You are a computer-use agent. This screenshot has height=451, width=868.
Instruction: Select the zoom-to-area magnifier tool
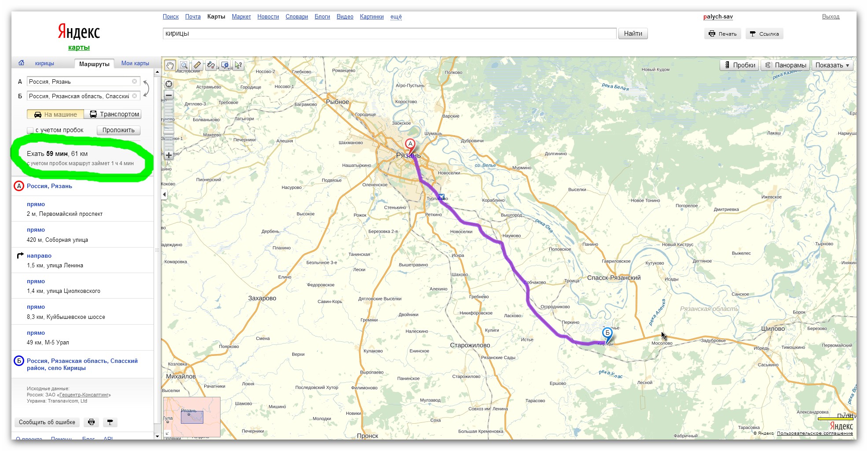[184, 65]
